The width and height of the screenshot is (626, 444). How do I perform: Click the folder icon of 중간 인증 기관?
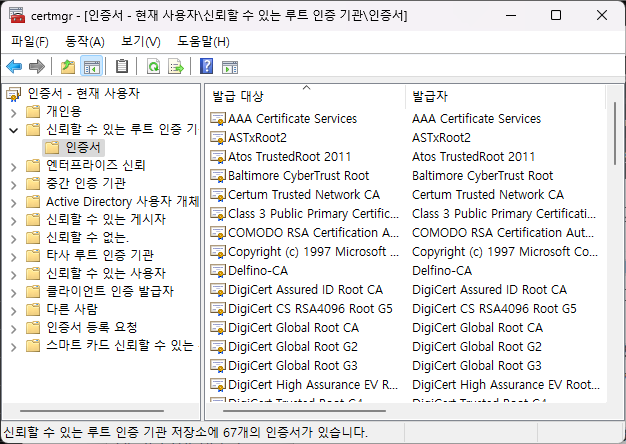tap(33, 183)
